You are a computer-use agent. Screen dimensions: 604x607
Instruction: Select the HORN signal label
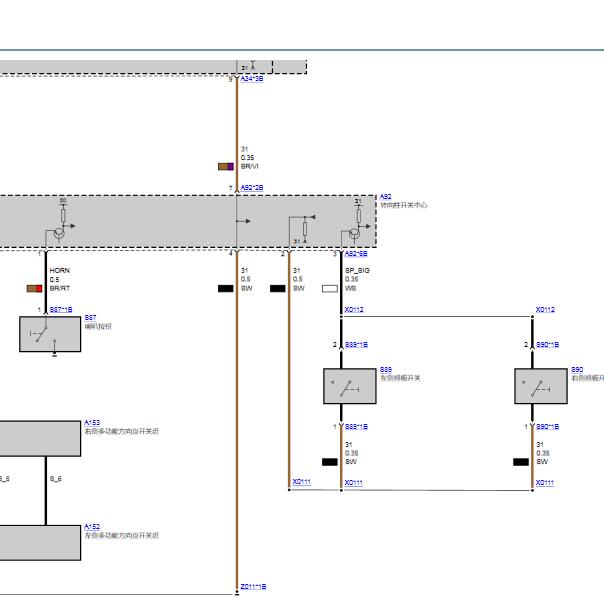pyautogui.click(x=60, y=271)
